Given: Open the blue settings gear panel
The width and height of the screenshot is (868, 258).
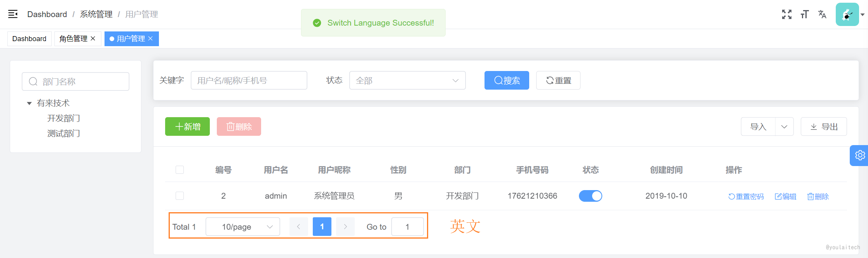Looking at the screenshot, I should [859, 156].
